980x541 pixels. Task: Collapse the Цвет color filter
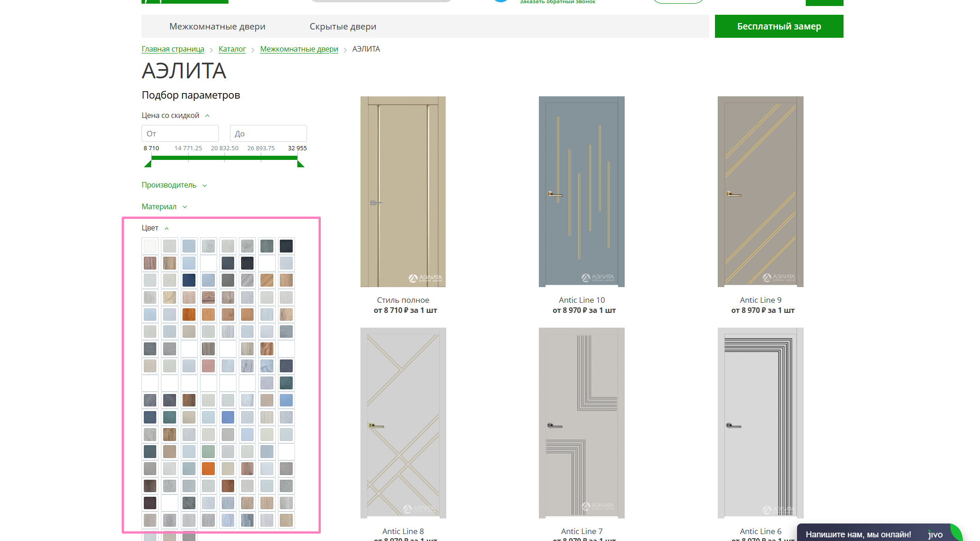[155, 228]
